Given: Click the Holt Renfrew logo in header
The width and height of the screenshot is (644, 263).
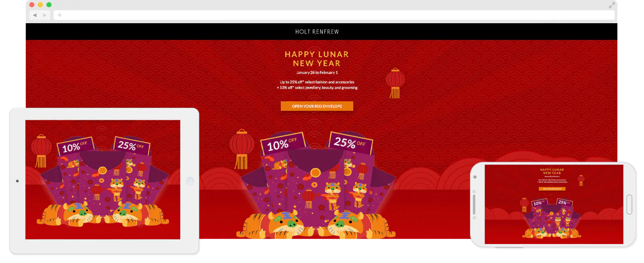Looking at the screenshot, I should [x=317, y=32].
